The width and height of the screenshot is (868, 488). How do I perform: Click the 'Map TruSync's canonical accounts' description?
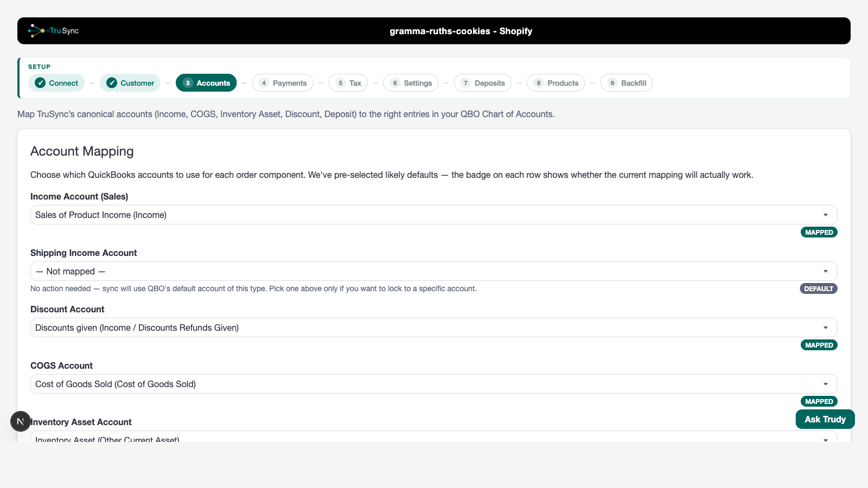pos(286,114)
